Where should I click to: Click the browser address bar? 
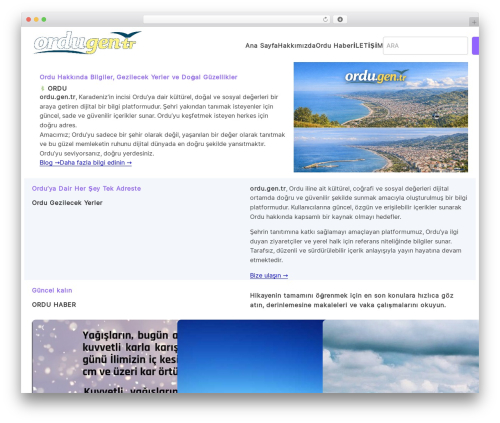(x=237, y=20)
